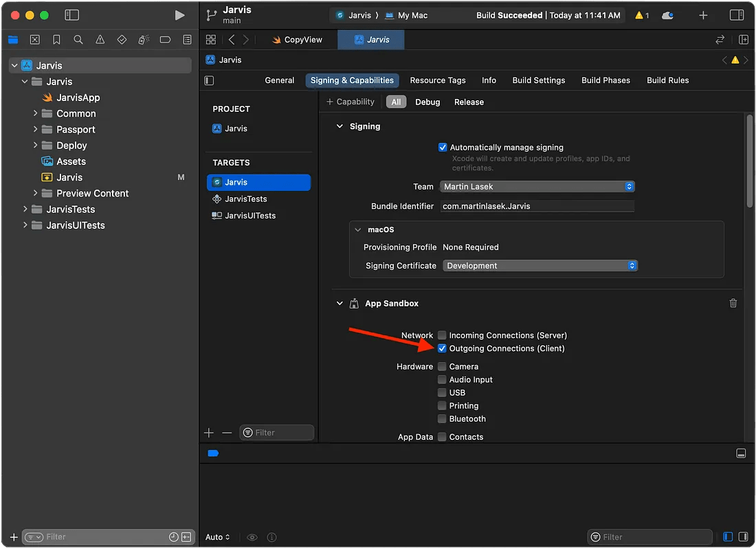
Task: Open the Project navigator folder icon
Action: (x=13, y=40)
